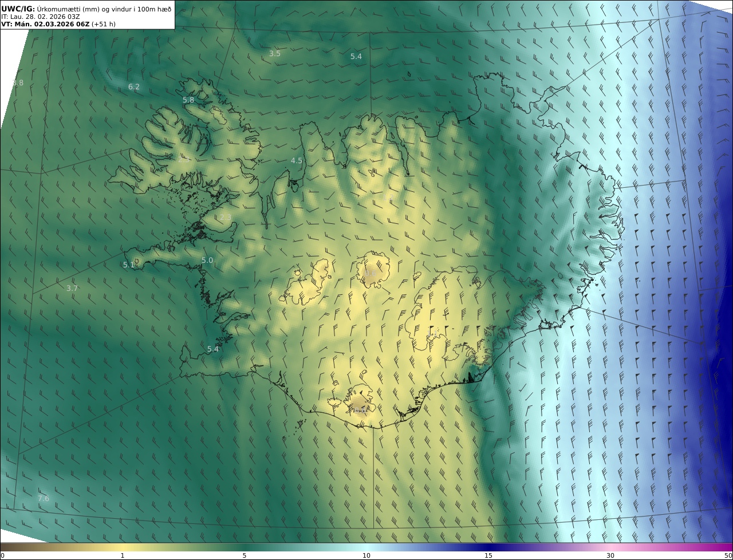Click the colorbar tick label 30

pos(610,555)
